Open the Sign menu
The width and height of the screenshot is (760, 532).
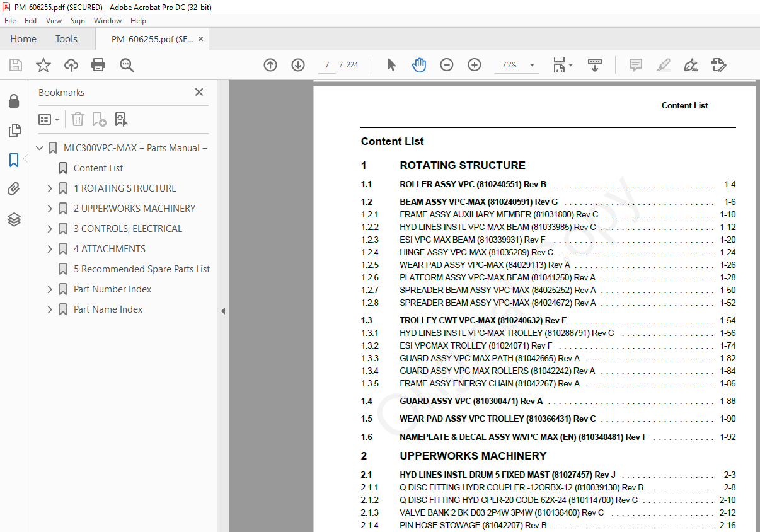click(78, 21)
